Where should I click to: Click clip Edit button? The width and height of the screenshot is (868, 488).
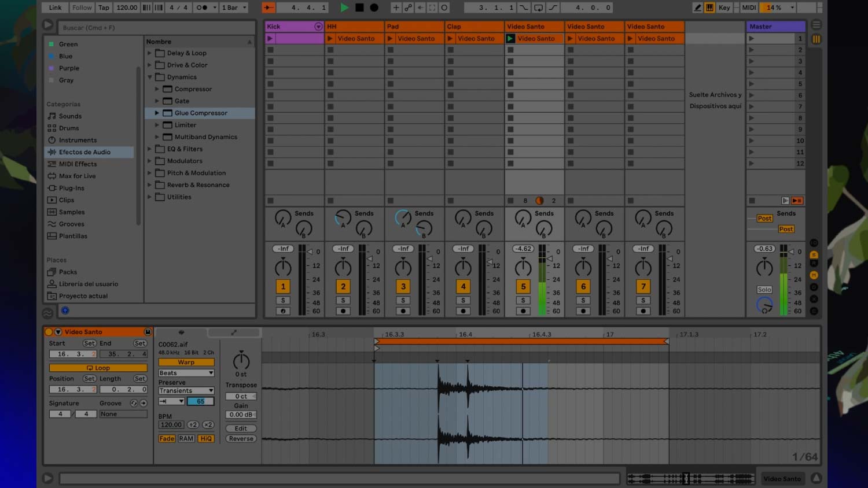(x=241, y=428)
